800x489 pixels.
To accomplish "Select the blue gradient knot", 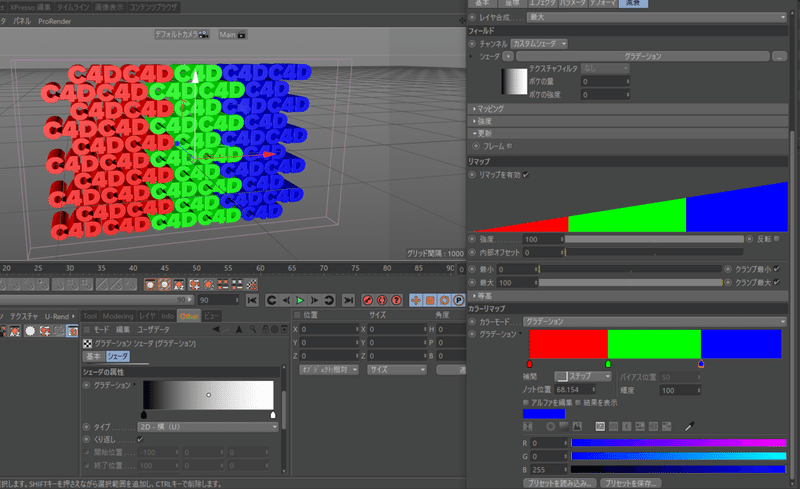I will coord(701,363).
